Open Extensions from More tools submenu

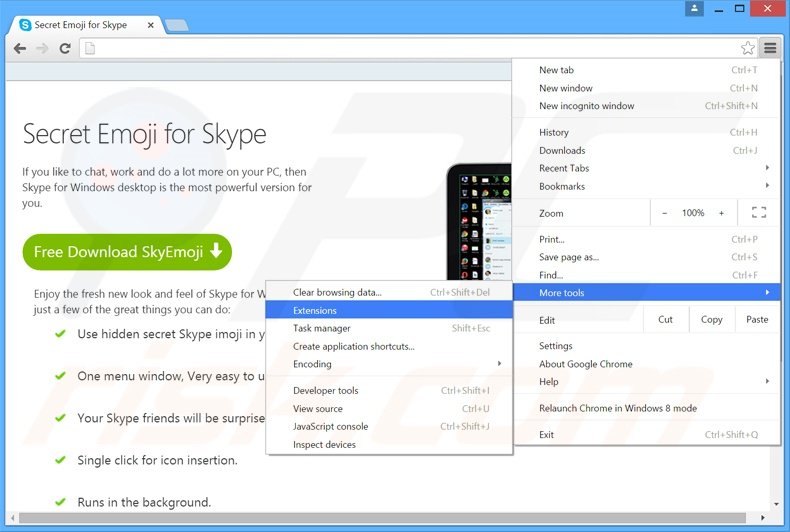tap(389, 310)
